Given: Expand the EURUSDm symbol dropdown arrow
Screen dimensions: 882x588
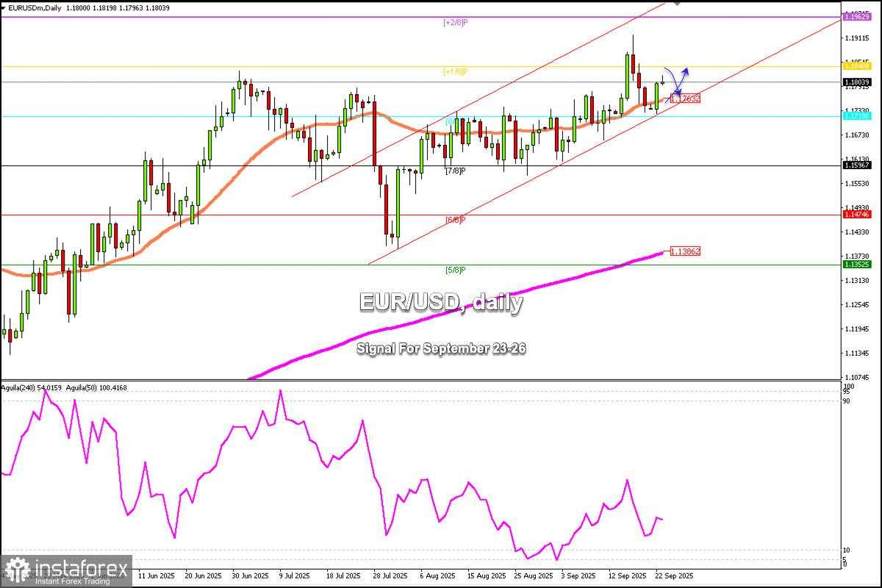Looking at the screenshot, I should (x=3, y=7).
